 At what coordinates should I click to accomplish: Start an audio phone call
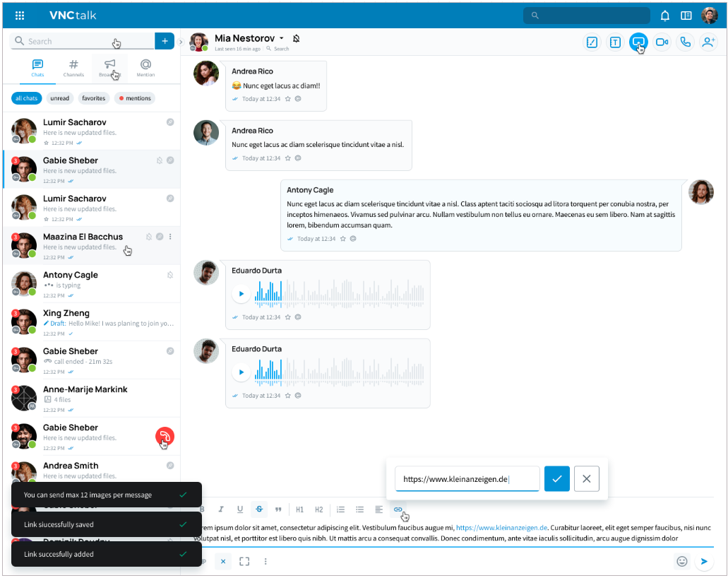(x=685, y=42)
